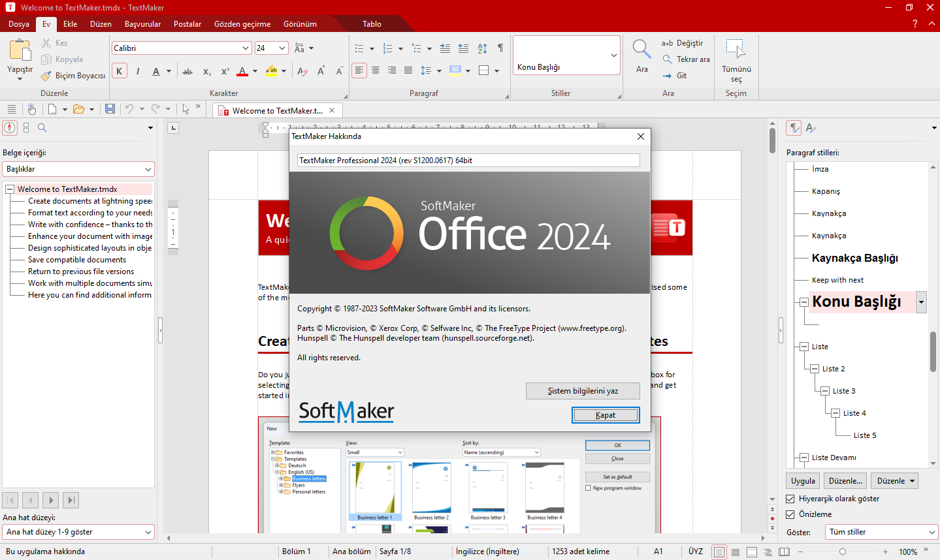940x560 pixels.
Task: Switch to the Gözden geçirme ribbon tab
Action: 242,24
